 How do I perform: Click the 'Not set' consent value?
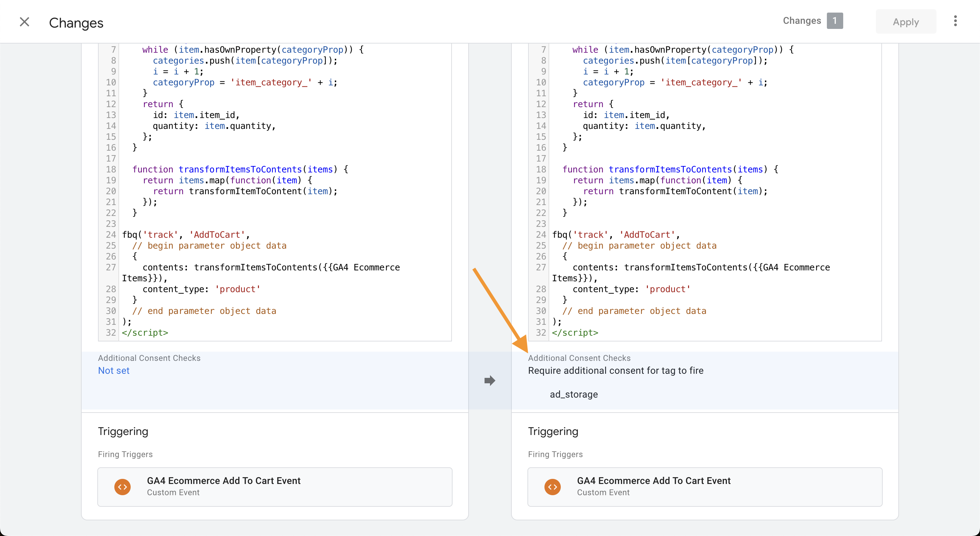114,370
